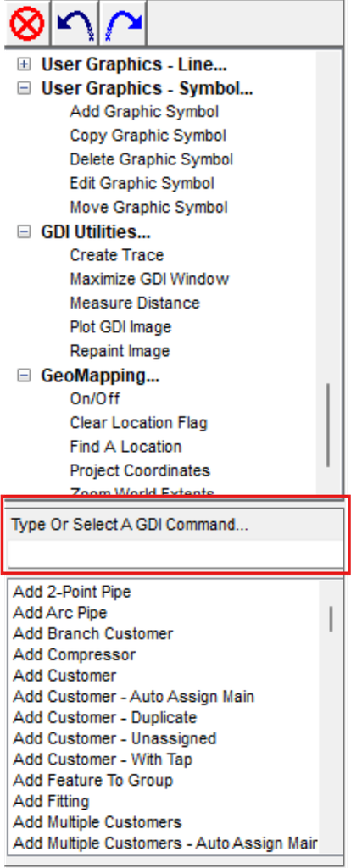
Task: Collapse the GeoMapping tree node
Action: point(24,376)
